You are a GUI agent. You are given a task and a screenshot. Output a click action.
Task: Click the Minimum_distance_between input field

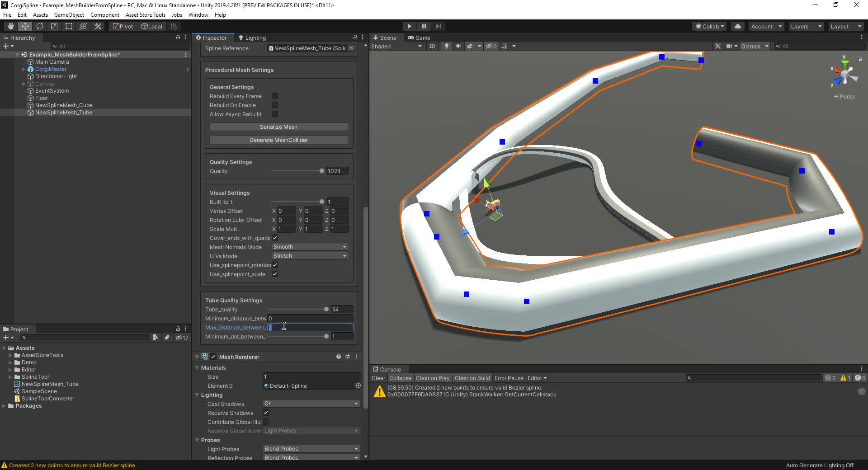[310, 319]
